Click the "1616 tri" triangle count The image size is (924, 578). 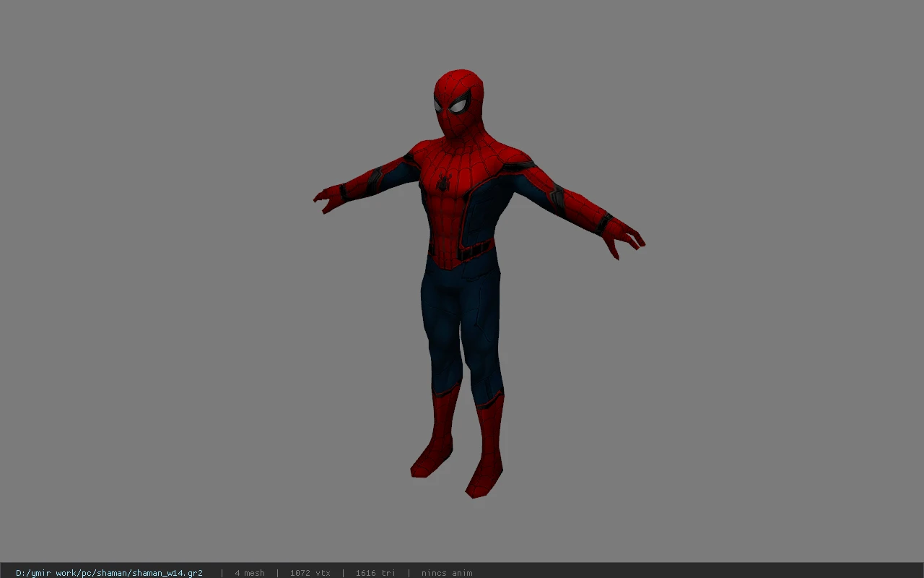[x=375, y=573]
